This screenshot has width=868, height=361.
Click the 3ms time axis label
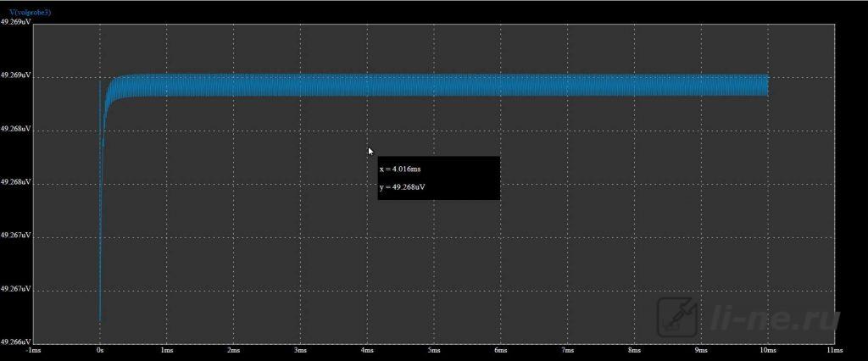point(301,350)
